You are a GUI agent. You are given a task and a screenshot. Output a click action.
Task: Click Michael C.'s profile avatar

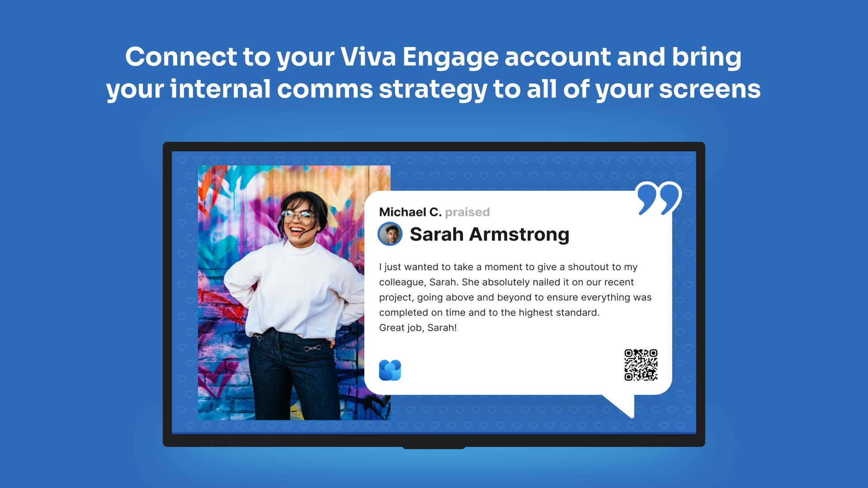[x=391, y=234]
